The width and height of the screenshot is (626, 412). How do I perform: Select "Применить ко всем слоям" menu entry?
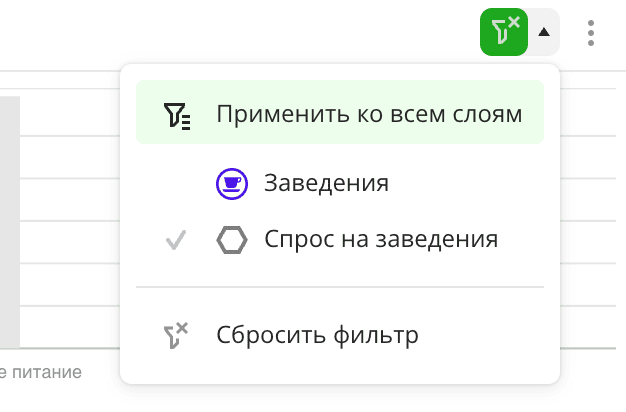point(369,114)
